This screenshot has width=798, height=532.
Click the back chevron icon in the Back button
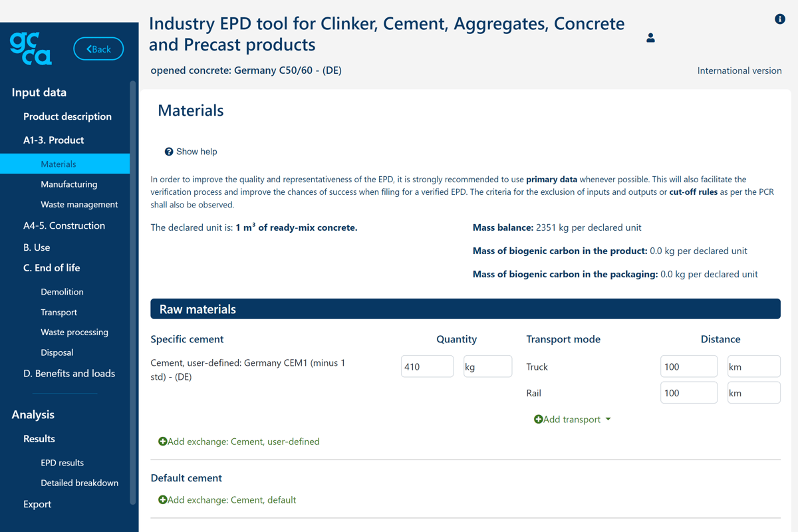89,48
